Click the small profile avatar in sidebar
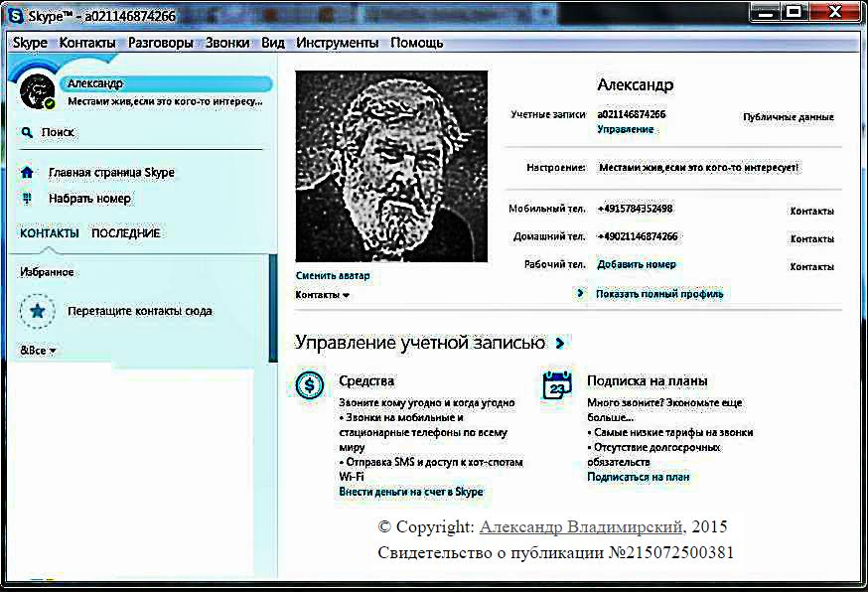 (x=37, y=90)
